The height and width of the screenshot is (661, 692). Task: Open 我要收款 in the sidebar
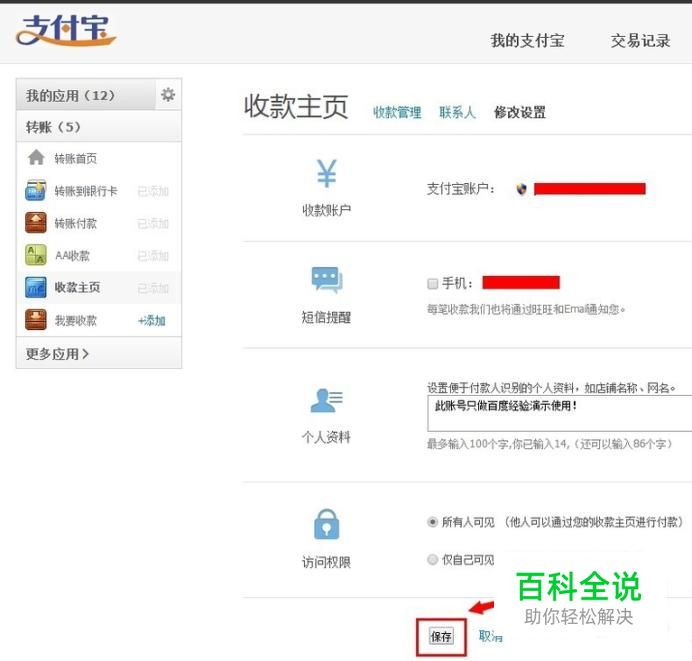click(75, 320)
